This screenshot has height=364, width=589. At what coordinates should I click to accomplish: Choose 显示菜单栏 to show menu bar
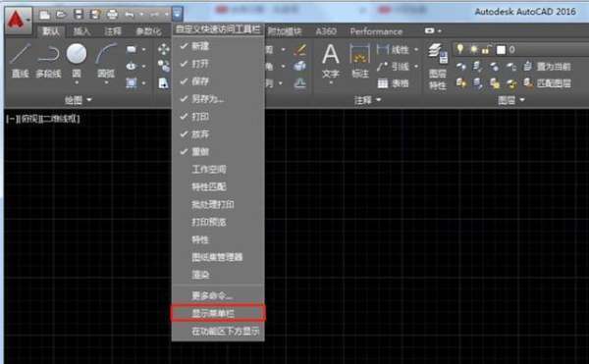(x=218, y=313)
